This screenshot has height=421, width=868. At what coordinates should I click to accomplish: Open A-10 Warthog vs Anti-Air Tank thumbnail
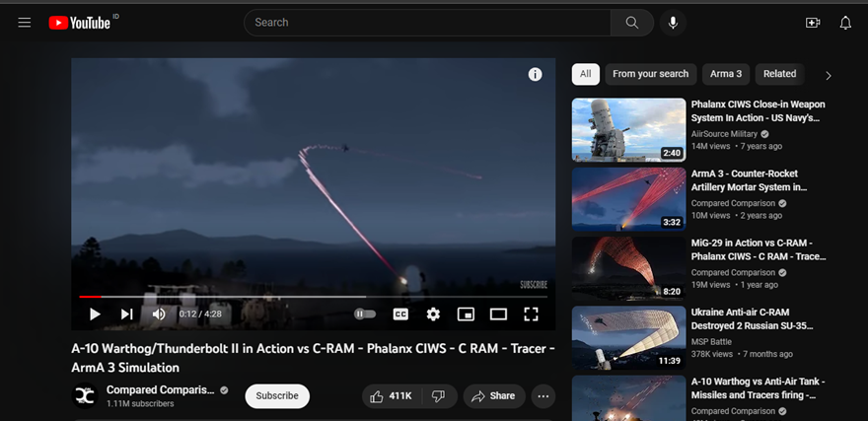point(629,398)
